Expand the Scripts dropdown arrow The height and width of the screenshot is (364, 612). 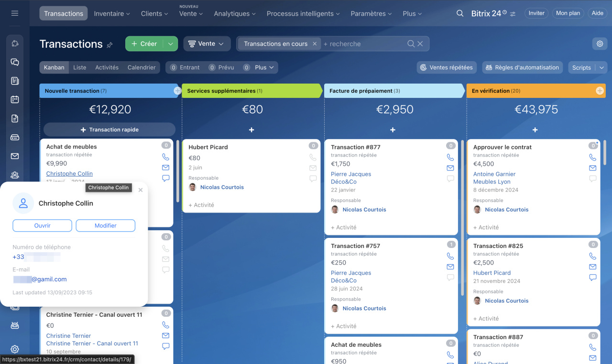click(x=601, y=68)
